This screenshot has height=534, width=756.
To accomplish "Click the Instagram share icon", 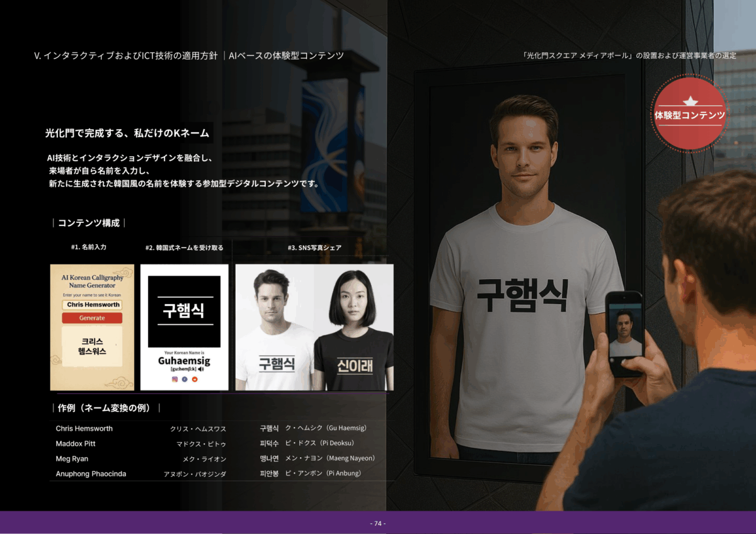I will coord(175,379).
